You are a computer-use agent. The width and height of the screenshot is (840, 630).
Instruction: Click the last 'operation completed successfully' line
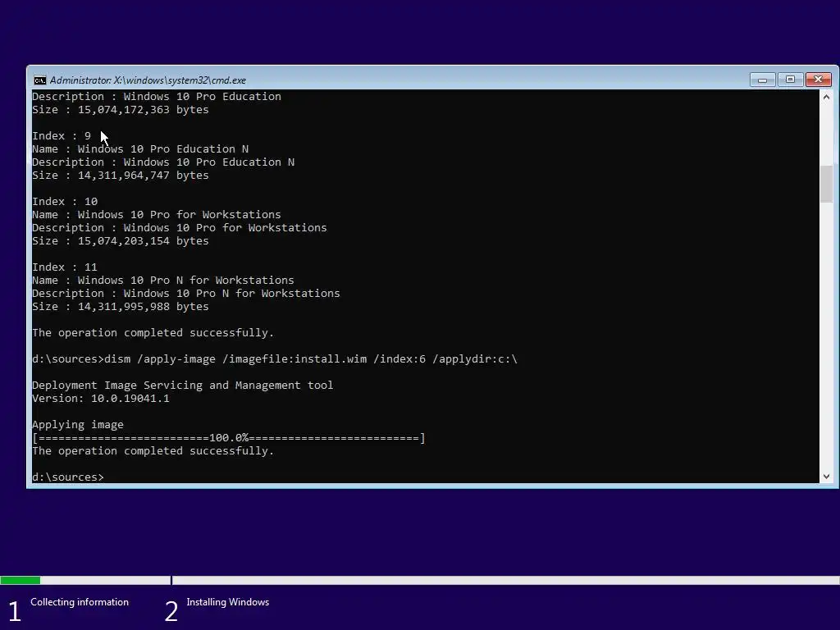[x=153, y=451]
